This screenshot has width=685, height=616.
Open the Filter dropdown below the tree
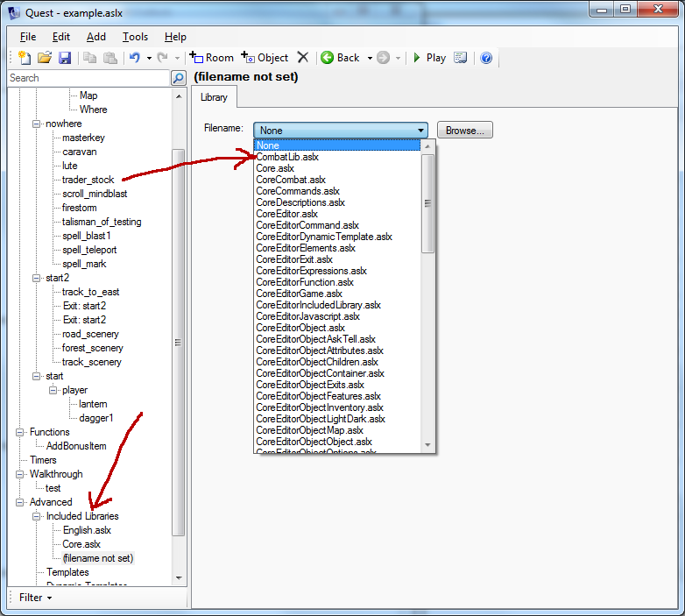click(x=35, y=598)
